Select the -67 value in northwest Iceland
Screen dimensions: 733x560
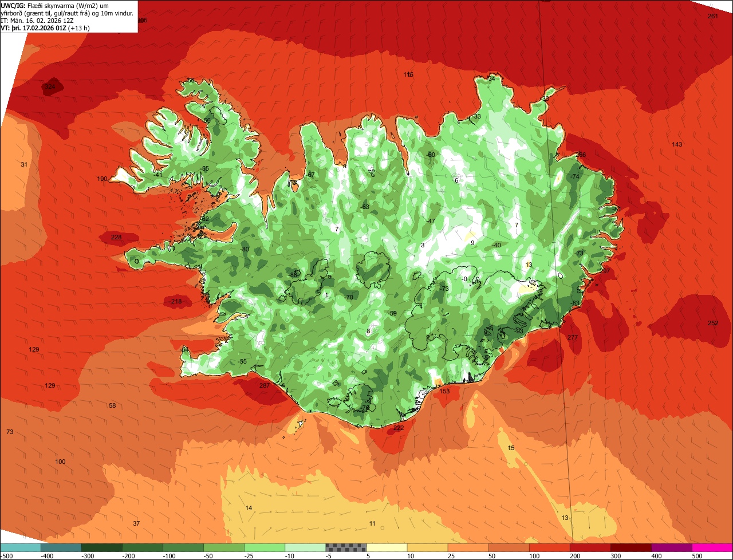pyautogui.click(x=310, y=175)
